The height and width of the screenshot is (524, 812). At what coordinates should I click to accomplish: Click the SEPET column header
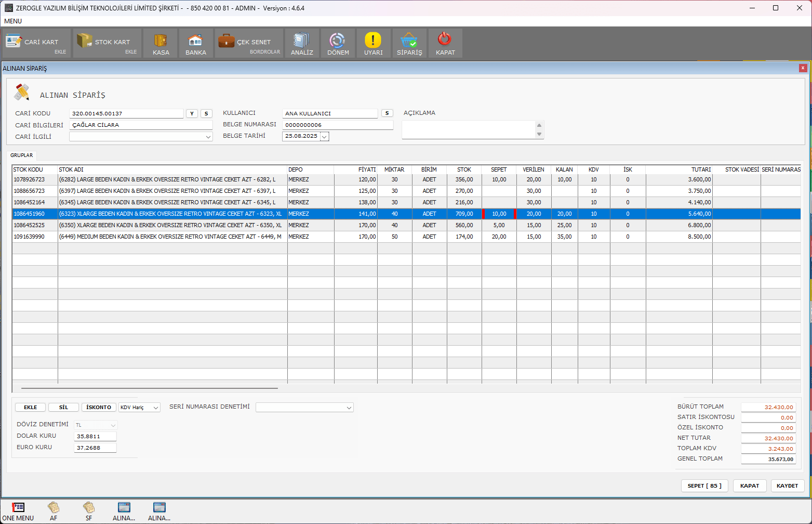[x=499, y=169]
